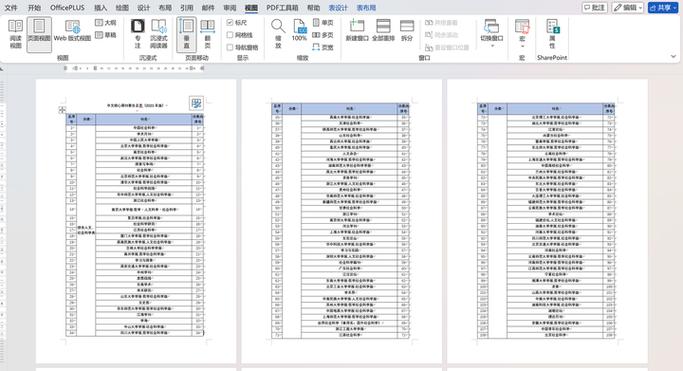The height and width of the screenshot is (371, 683).
Task: Collapse the ribbon with the chevron
Action: 673,57
